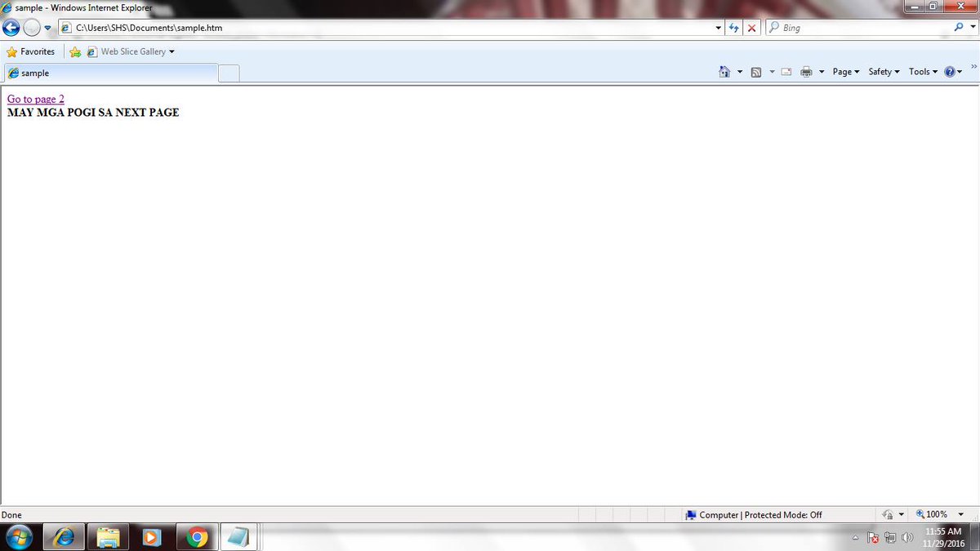Stop loading with the red X icon
Image resolution: width=980 pixels, height=551 pixels.
tap(752, 28)
